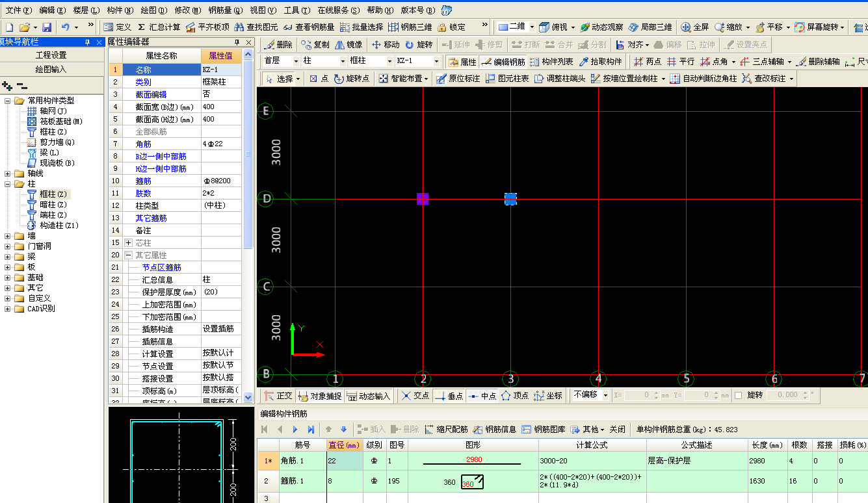Click 删除 delete tool in edit toolbar
868x503 pixels.
[278, 45]
